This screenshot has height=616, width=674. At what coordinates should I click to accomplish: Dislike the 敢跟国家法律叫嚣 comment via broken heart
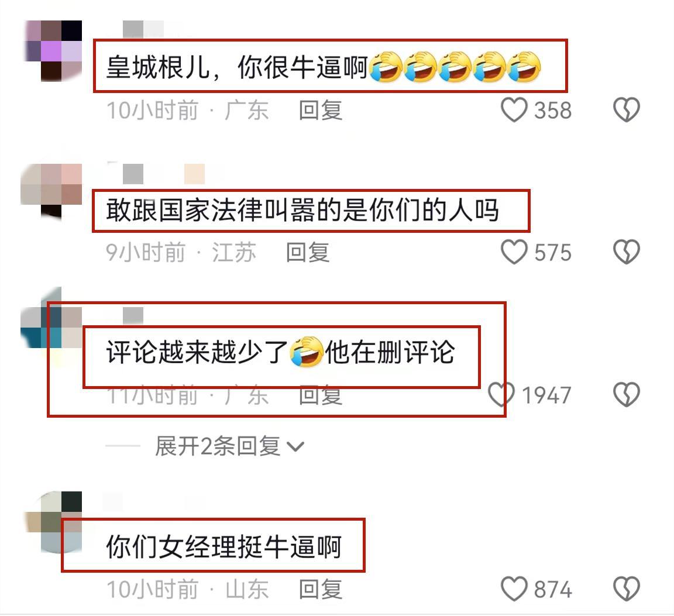(626, 252)
